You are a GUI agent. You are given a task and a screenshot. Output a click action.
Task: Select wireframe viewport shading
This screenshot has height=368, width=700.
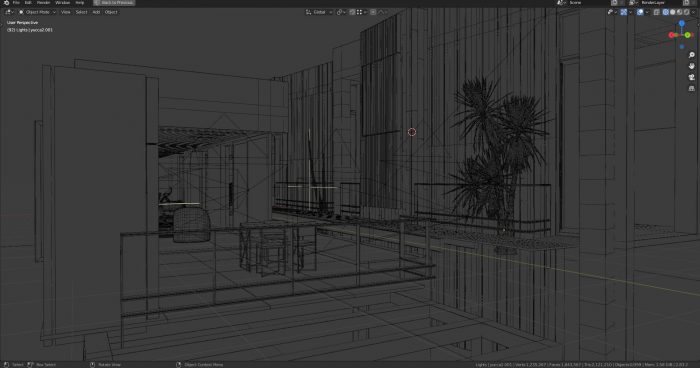click(666, 12)
